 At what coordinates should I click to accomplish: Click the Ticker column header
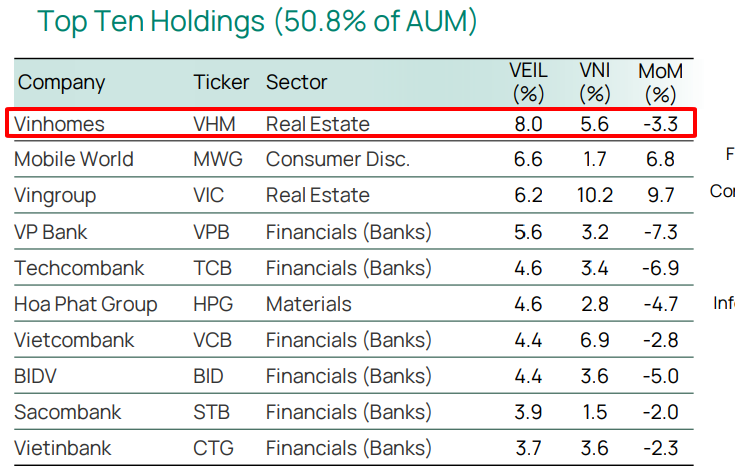pyautogui.click(x=221, y=82)
